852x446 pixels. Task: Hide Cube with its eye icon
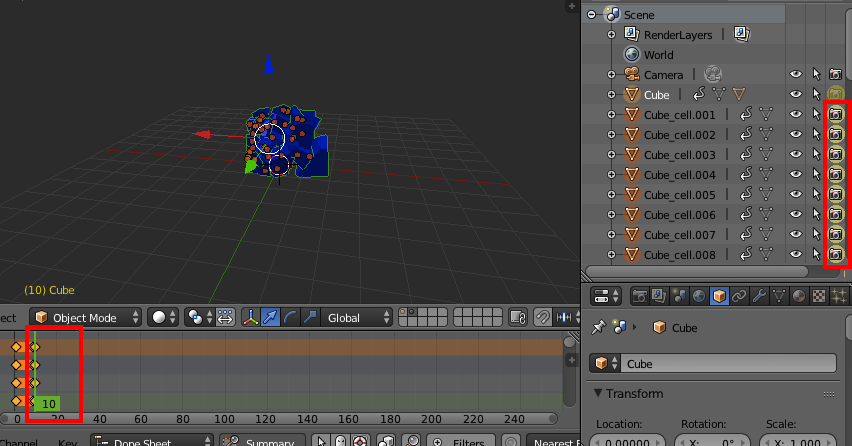(x=796, y=94)
